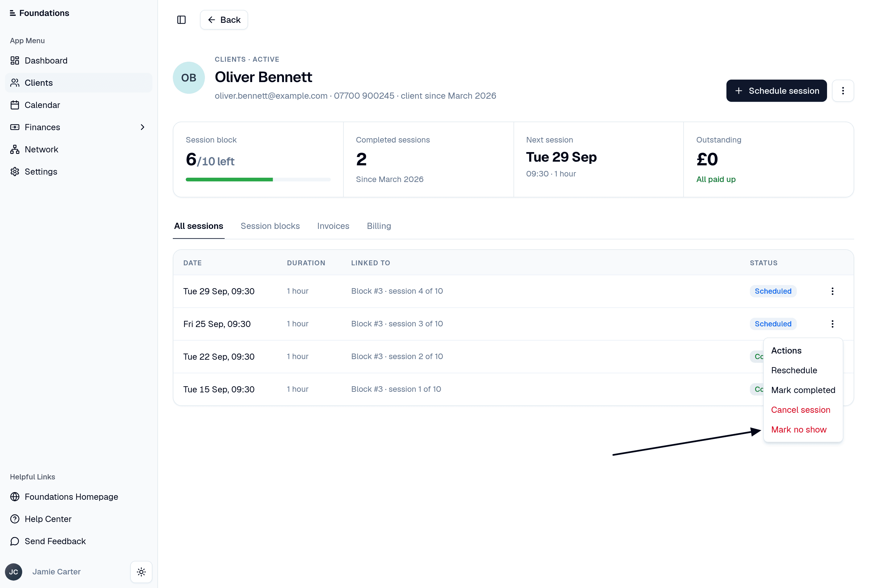The width and height of the screenshot is (869, 588).
Task: Click the session block progress bar
Action: (258, 180)
